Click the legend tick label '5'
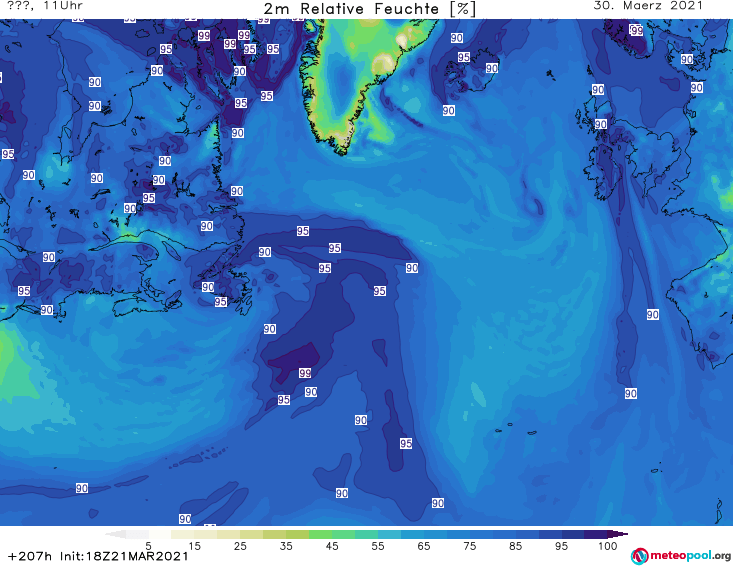Image resolution: width=733 pixels, height=566 pixels. coord(148,546)
